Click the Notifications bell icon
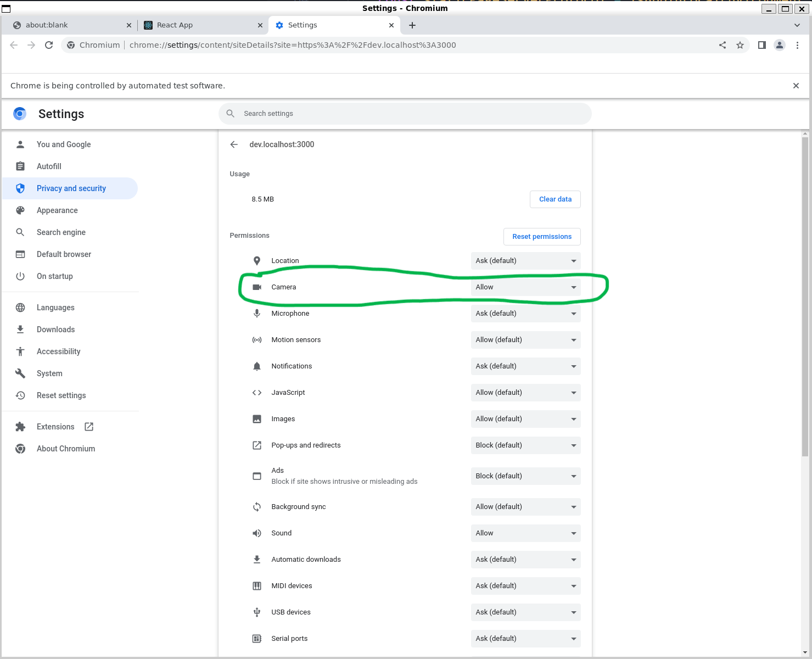This screenshot has width=812, height=659. pyautogui.click(x=257, y=366)
